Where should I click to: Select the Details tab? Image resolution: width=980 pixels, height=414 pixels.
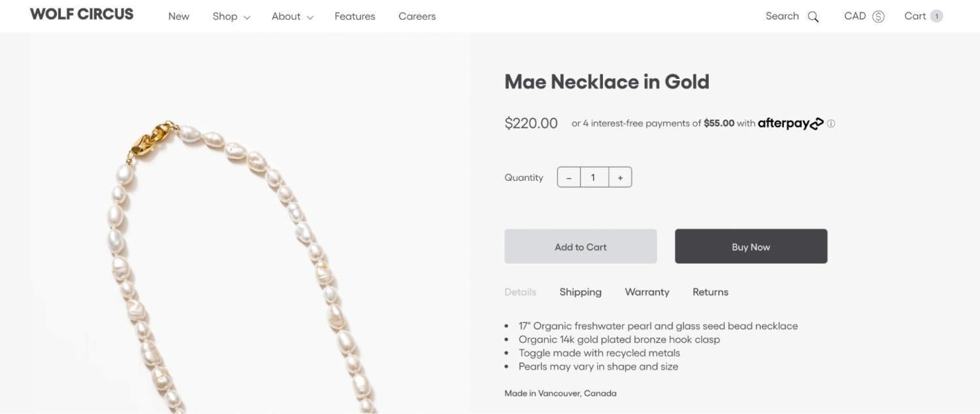click(520, 292)
